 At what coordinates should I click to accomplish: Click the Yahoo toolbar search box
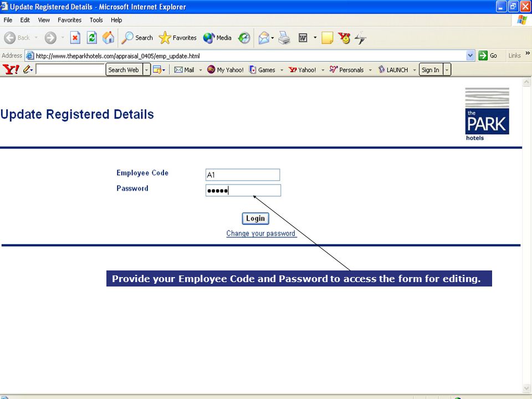pyautogui.click(x=70, y=70)
